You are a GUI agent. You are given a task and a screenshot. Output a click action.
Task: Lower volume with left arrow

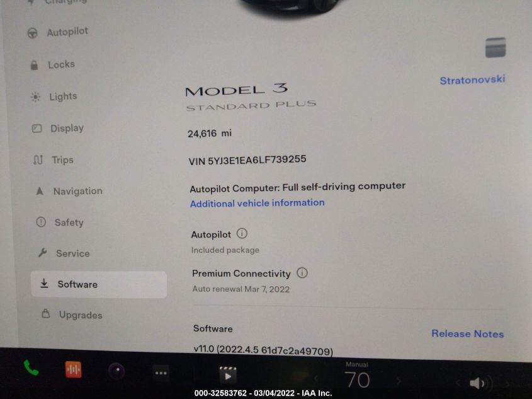458,383
